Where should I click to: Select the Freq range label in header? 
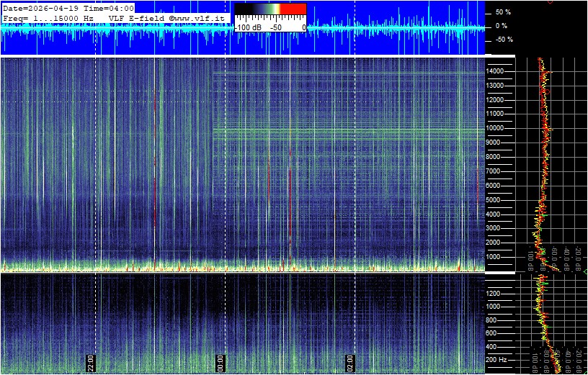point(48,17)
